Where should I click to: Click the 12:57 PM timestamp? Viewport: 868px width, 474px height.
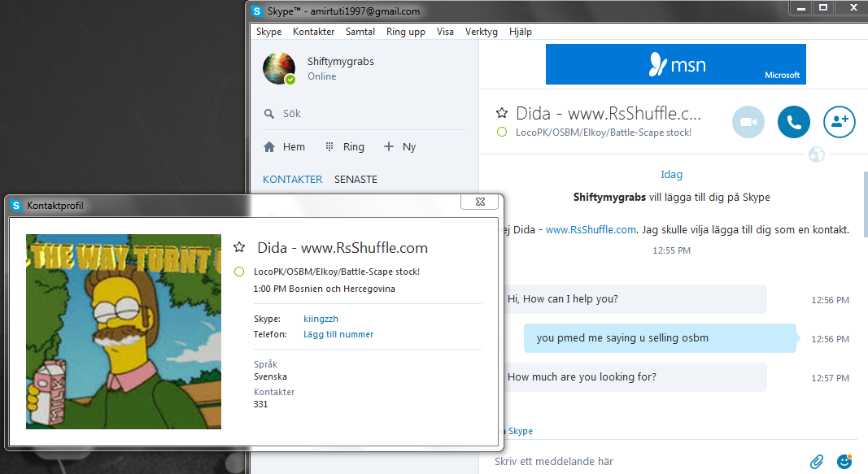point(830,378)
